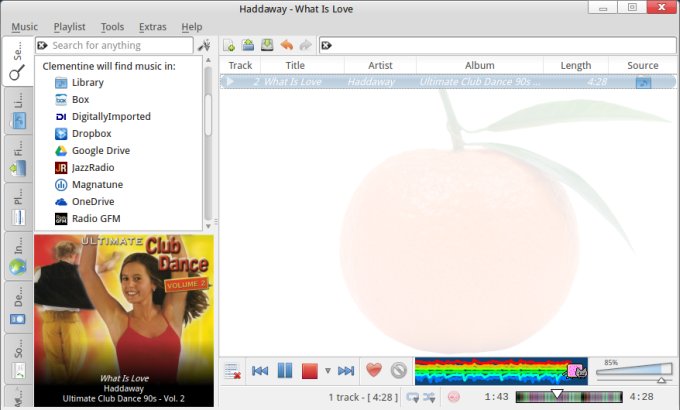Sort playlist by Source column

coord(643,66)
